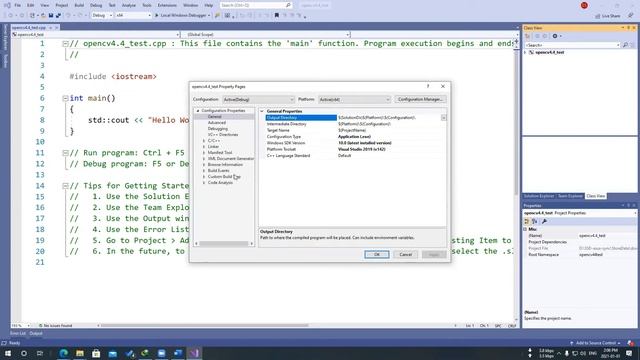Image resolution: width=640 pixels, height=360 pixels.
Task: Click the Class View search magnifier icon
Action: click(625, 45)
